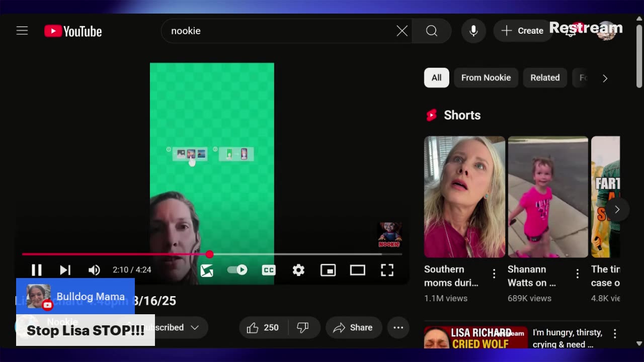Start voice search with microphone icon
This screenshot has height=362, width=644.
(x=473, y=31)
